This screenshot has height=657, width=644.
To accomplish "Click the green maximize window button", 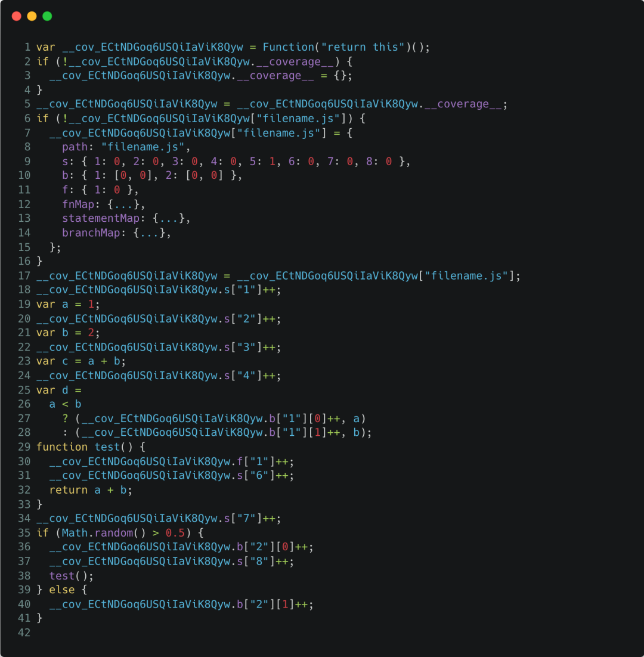I will pos(47,16).
